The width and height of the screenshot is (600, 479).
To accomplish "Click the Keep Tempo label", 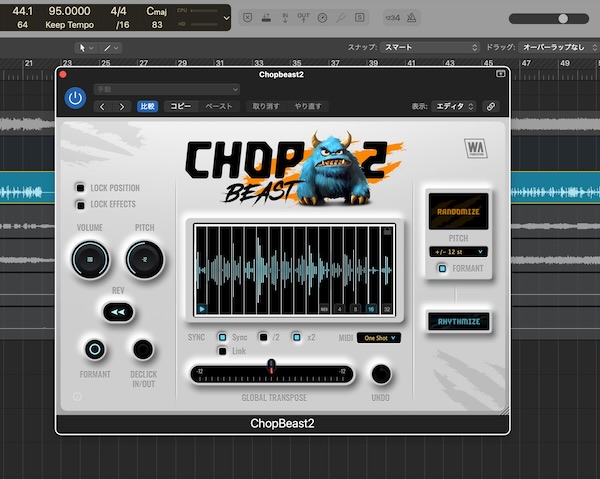I will [69, 25].
